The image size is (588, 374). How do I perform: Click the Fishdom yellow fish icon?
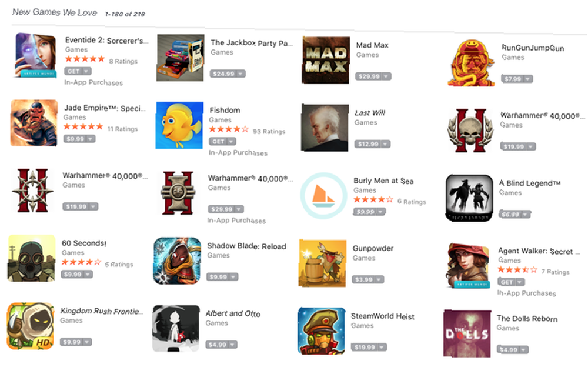coord(179,125)
